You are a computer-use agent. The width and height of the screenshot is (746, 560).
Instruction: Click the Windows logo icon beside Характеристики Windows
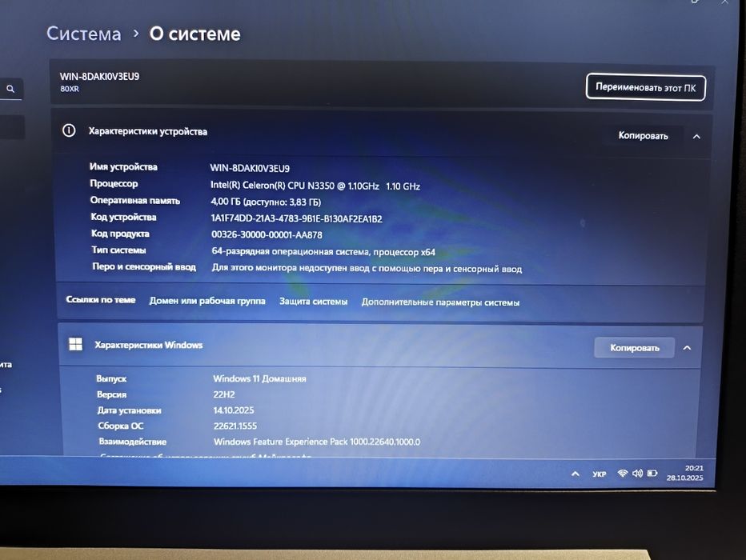[x=76, y=344]
